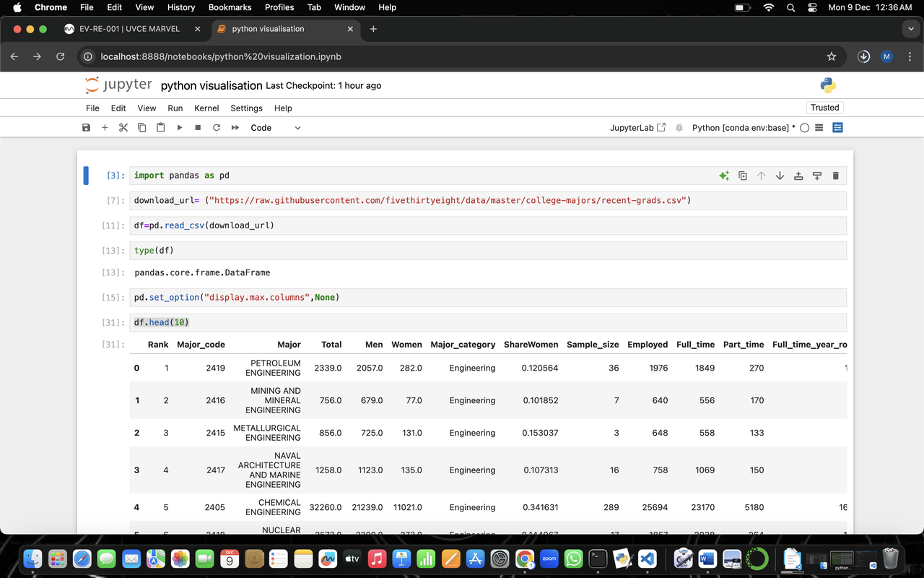Open Terminal from the Dock
This screenshot has height=578, width=924.
(x=598, y=558)
